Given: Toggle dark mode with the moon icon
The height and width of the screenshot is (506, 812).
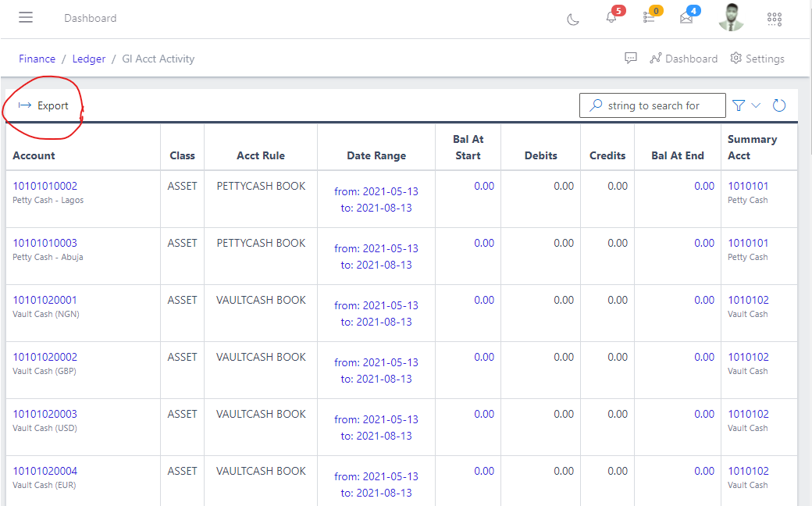Looking at the screenshot, I should (x=572, y=18).
